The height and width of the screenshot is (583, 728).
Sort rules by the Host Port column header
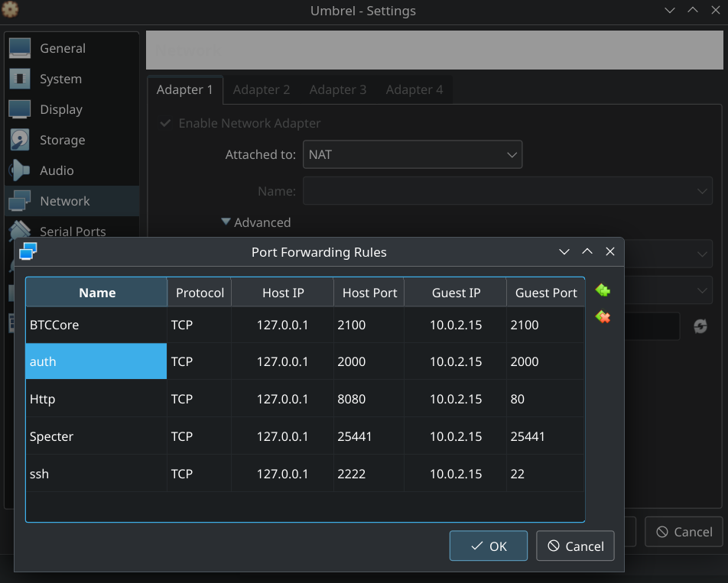pos(369,293)
